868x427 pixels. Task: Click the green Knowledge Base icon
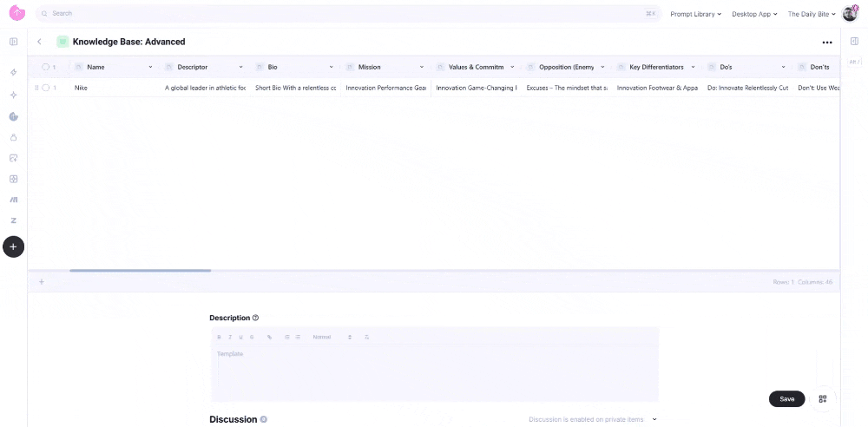tap(62, 42)
